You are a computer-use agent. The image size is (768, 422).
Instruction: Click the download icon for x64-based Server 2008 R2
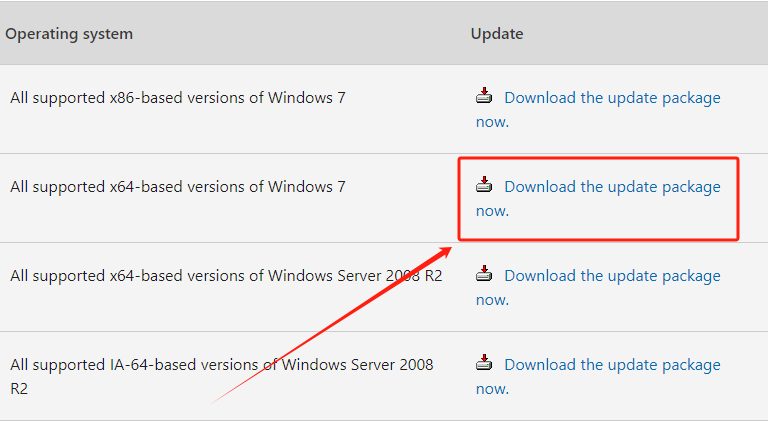click(x=484, y=274)
